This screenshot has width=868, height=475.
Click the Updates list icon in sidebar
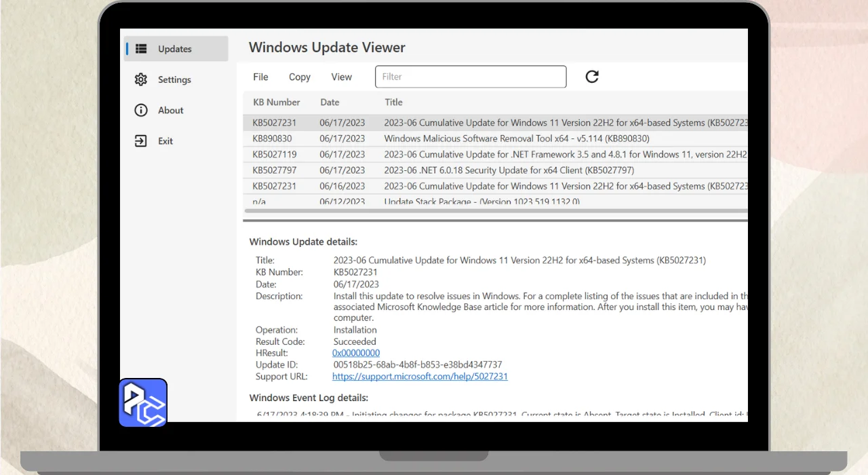click(x=141, y=49)
